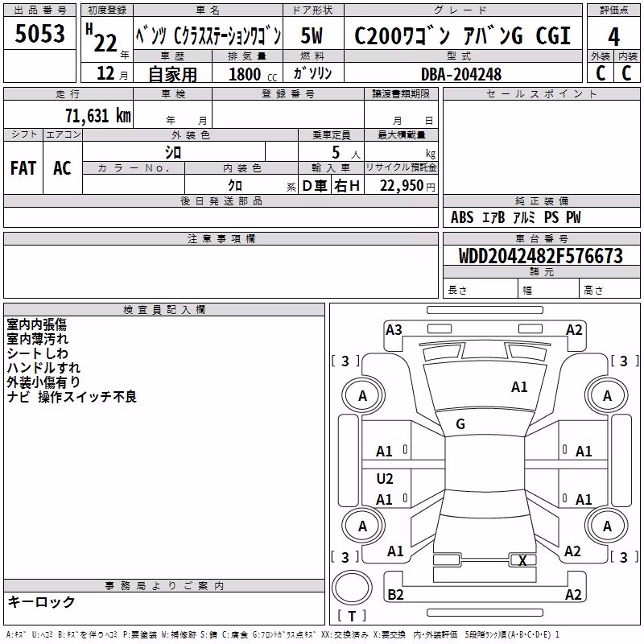The image size is (644, 644).
Task: Click steering side 右H
Action: point(347,186)
